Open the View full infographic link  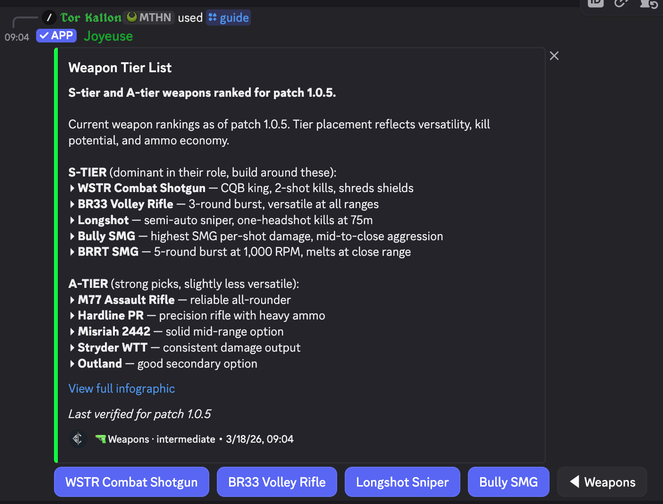pyautogui.click(x=121, y=388)
